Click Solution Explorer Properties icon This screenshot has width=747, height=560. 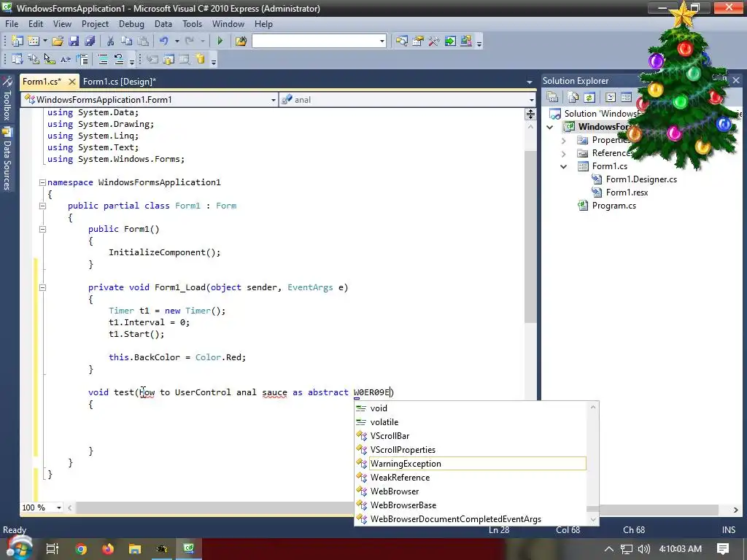[553, 98]
